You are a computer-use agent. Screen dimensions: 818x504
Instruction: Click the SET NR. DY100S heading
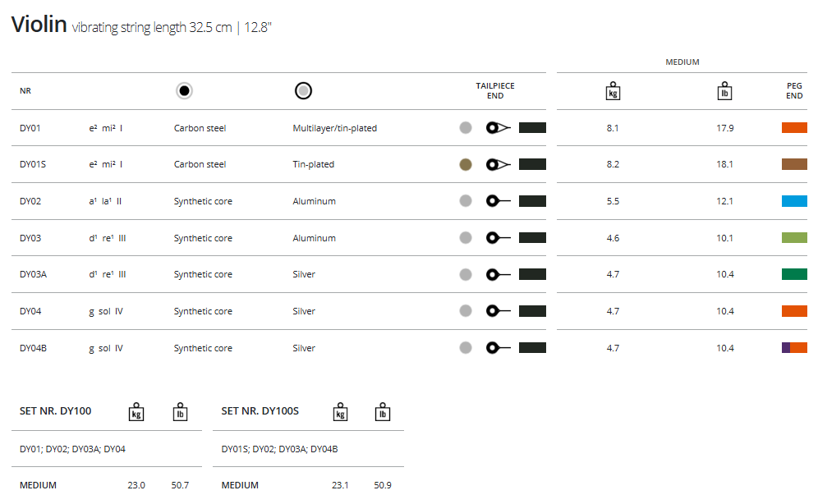(x=260, y=411)
